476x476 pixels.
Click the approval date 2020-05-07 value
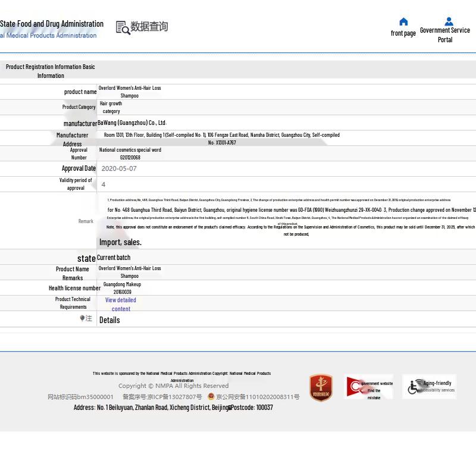pos(119,168)
